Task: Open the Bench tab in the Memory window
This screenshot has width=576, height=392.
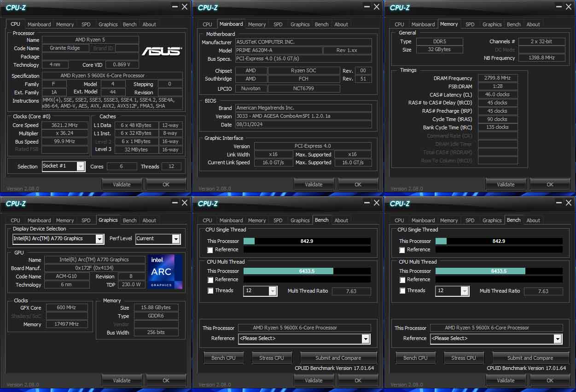Action: click(x=513, y=24)
